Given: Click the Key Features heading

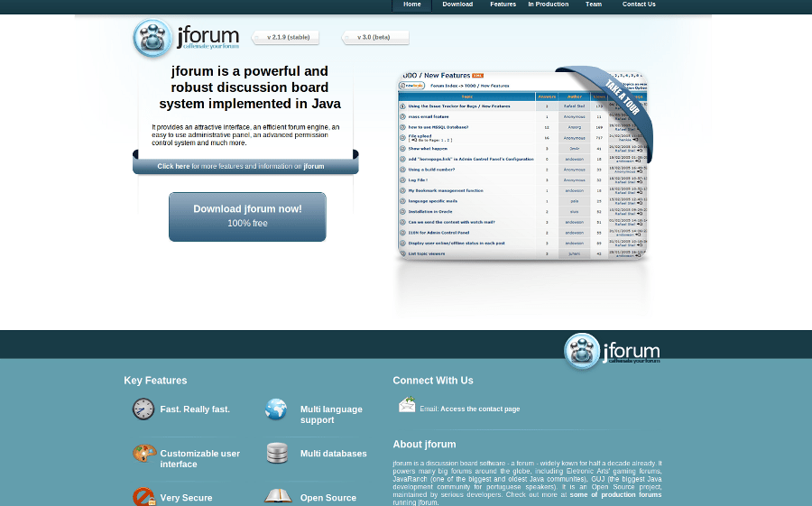Looking at the screenshot, I should (155, 380).
